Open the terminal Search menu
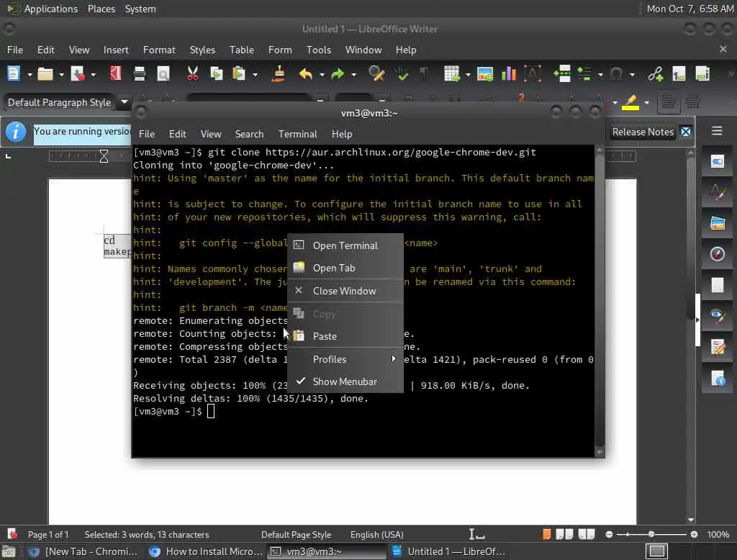 [249, 134]
